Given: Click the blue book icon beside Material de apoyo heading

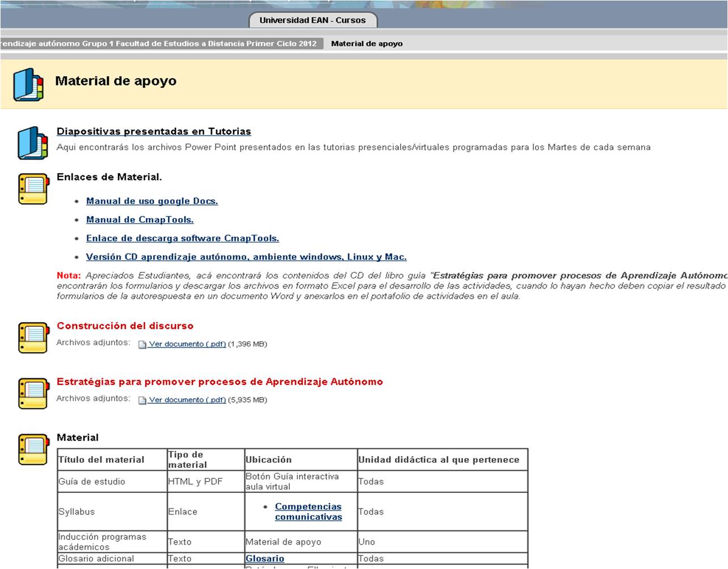Looking at the screenshot, I should [28, 85].
